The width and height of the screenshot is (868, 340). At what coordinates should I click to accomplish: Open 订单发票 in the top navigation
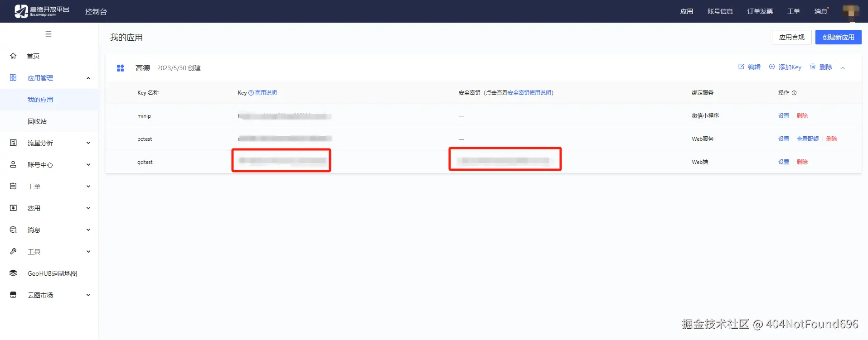pos(760,11)
